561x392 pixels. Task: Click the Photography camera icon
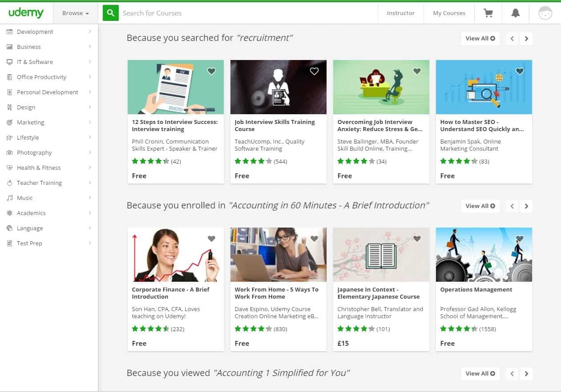click(9, 152)
